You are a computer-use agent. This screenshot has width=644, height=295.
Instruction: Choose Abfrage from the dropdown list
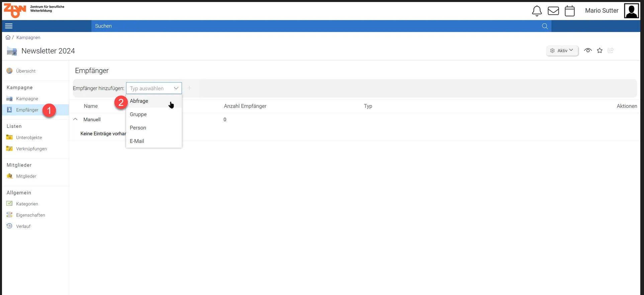154,101
